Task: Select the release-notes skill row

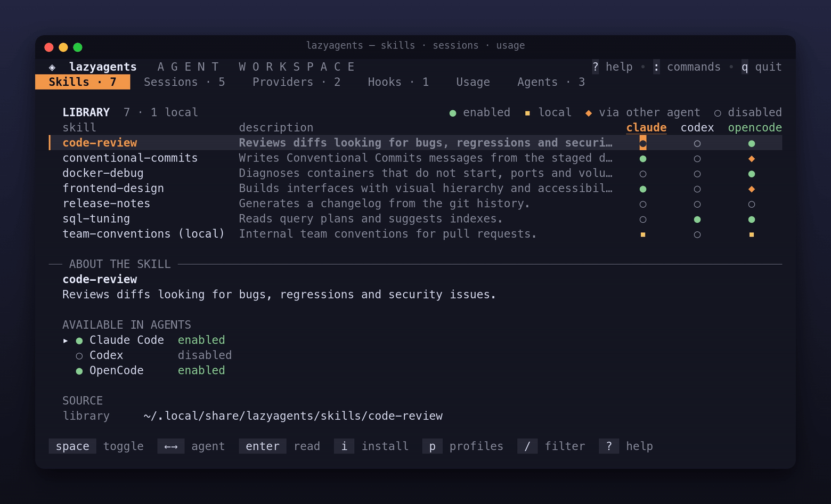Action: coord(415,204)
